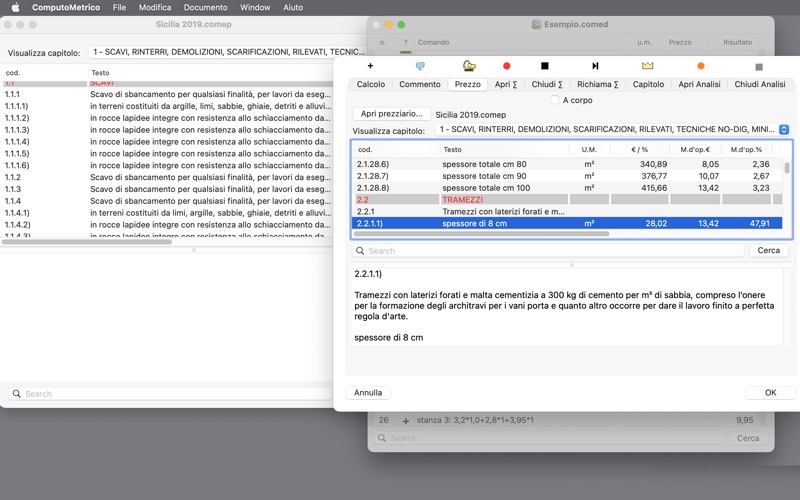Select the row 2.1.28.8) spessore totale cm 100
Screen dimensions: 800x500
point(567,188)
